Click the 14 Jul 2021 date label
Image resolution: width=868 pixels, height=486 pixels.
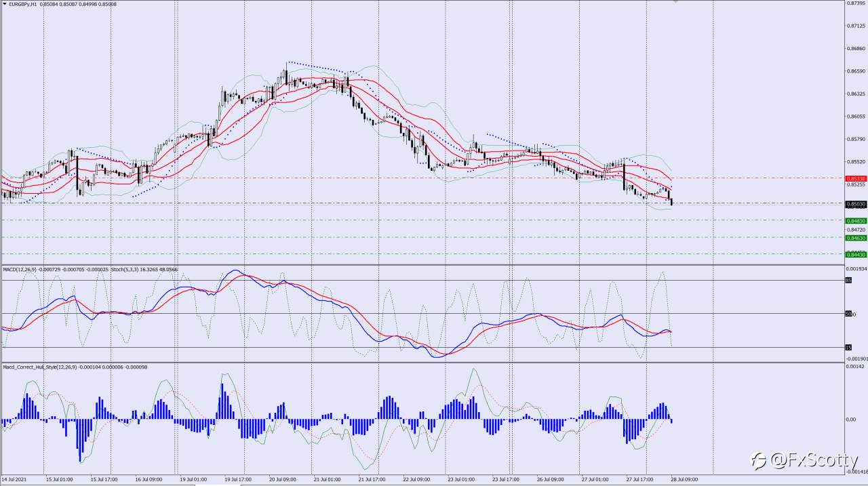[13, 479]
